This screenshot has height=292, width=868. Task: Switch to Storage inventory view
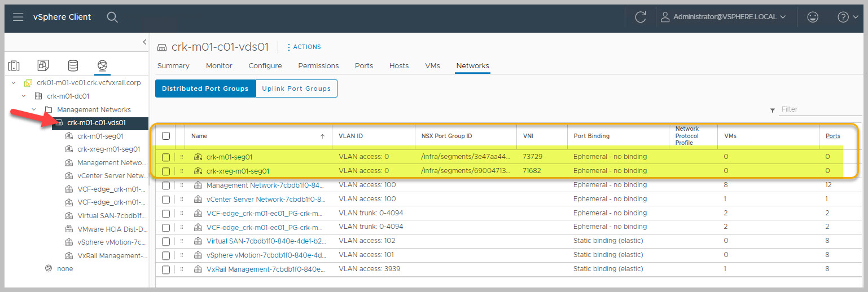[73, 65]
